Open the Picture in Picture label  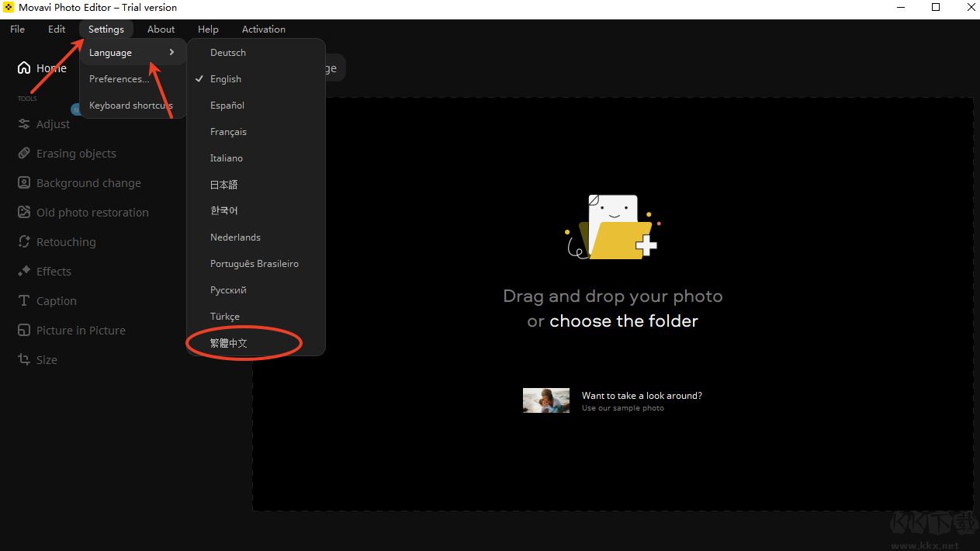click(x=81, y=331)
